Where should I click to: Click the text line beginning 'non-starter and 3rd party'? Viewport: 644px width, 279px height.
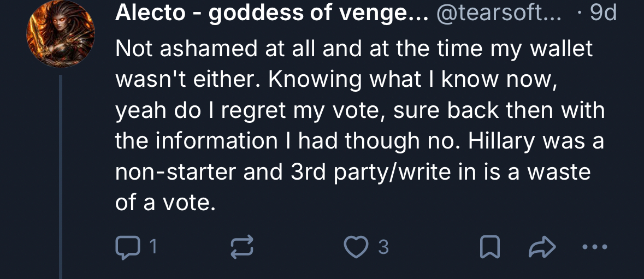tap(352, 172)
